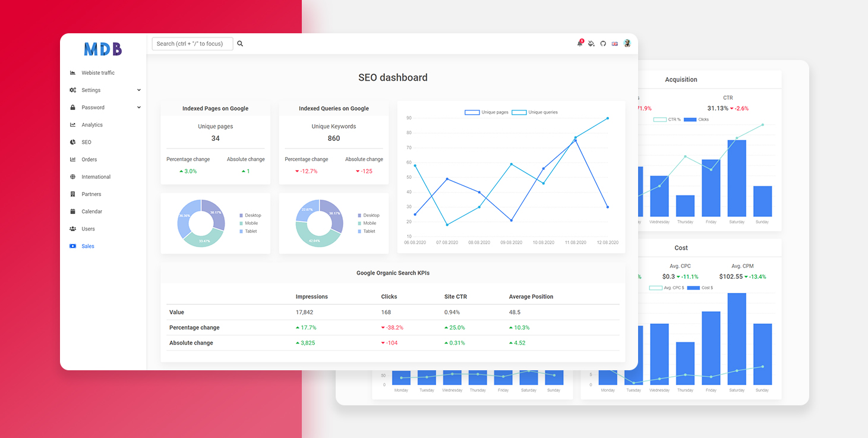The width and height of the screenshot is (868, 438).
Task: Focus the search input field
Action: 192,43
